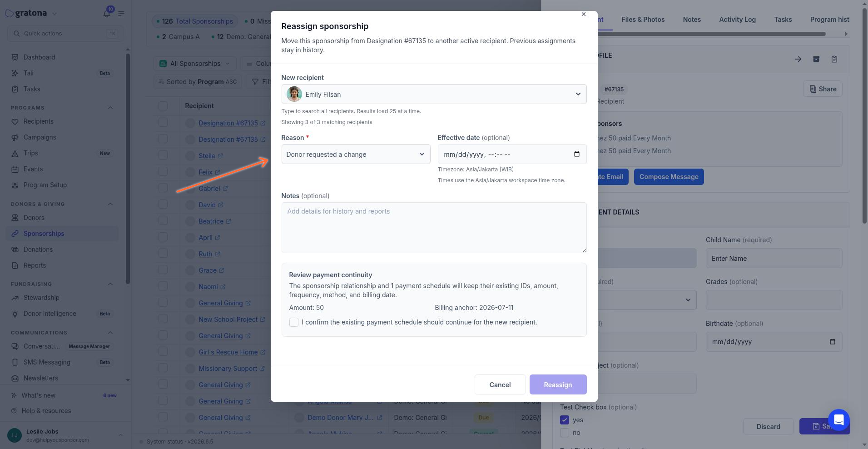Click the Sponsorships link icon in sidebar
The width and height of the screenshot is (868, 449).
tap(15, 234)
